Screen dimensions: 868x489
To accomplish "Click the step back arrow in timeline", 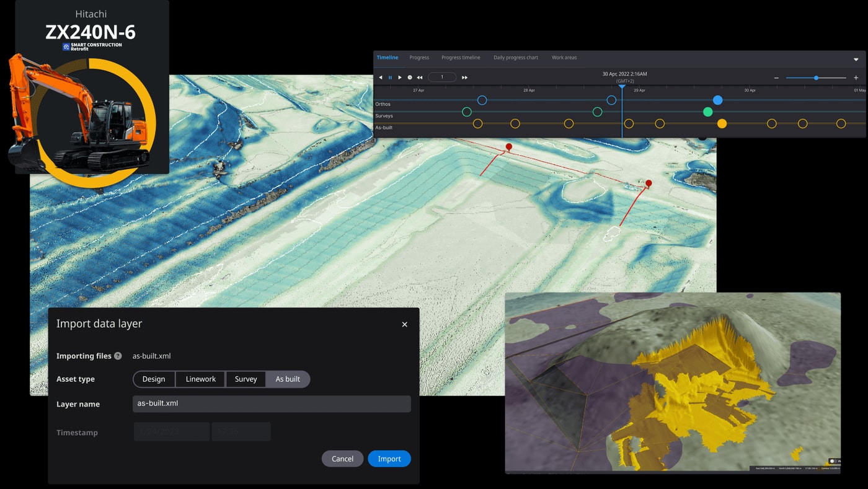I will click(381, 77).
